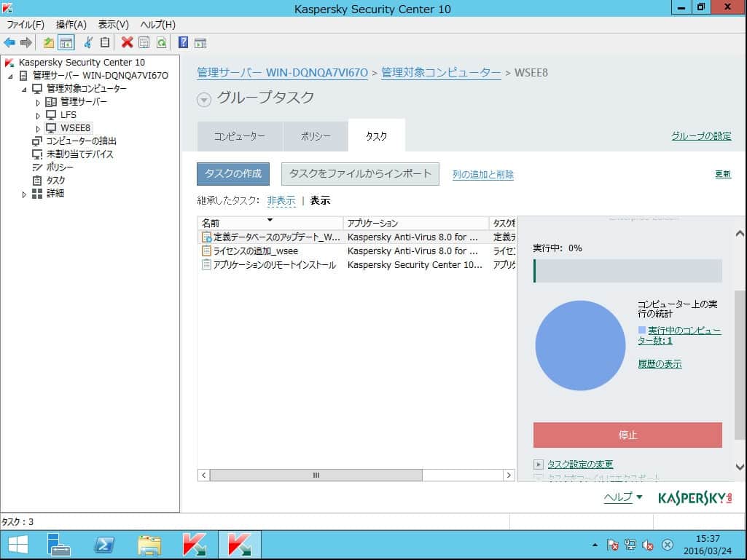
Task: Toggle the console tree pane toolbar icon
Action: (x=66, y=43)
